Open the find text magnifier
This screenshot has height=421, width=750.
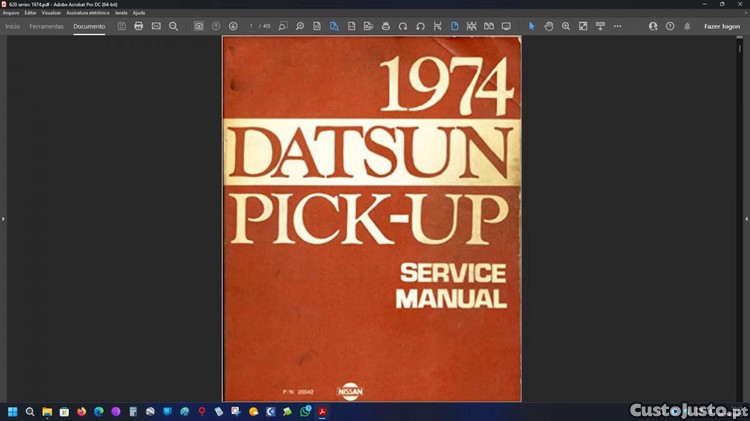coord(173,26)
